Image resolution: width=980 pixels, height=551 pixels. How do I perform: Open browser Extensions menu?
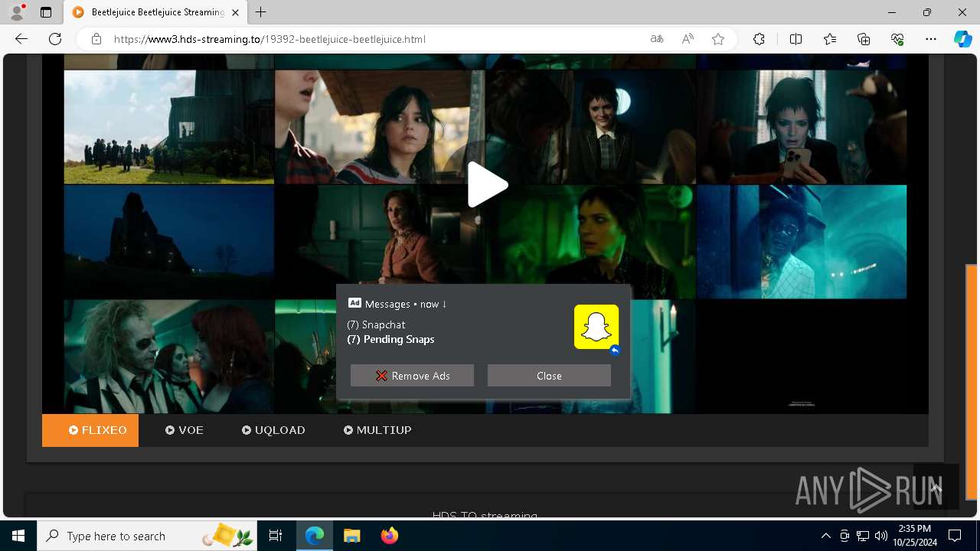pos(759,39)
